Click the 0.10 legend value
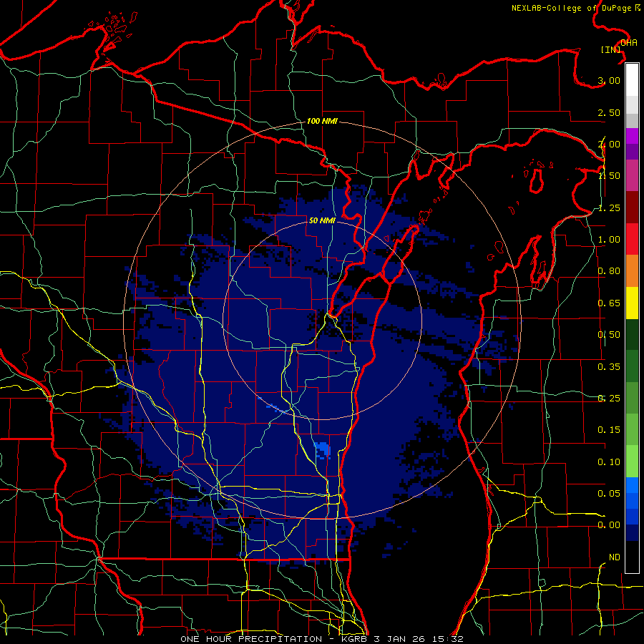 (x=609, y=462)
